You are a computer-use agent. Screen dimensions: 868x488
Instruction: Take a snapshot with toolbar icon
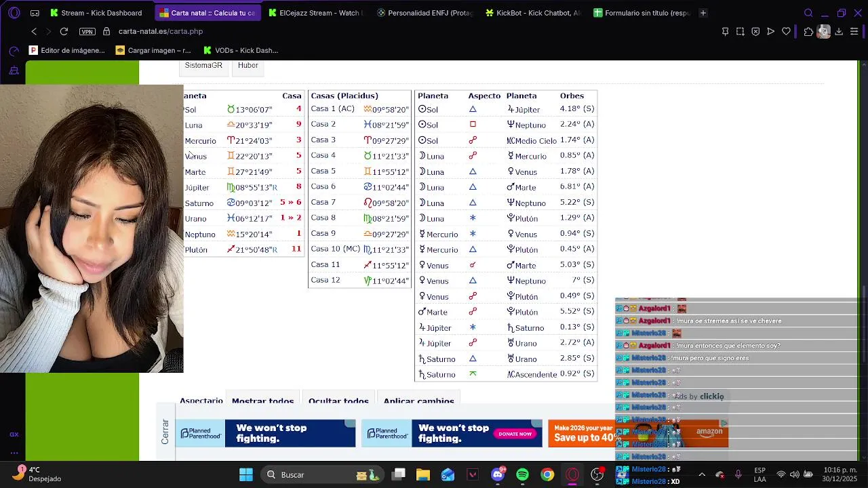coord(740,31)
